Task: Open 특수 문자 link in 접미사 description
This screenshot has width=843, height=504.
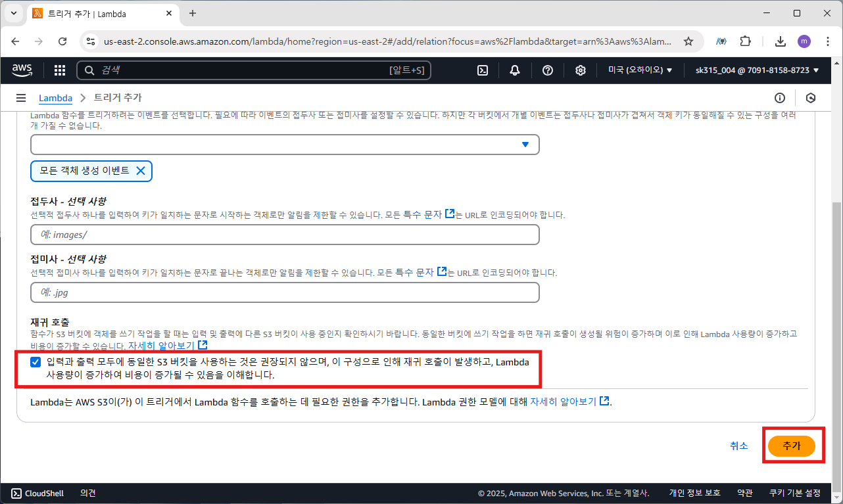Action: pos(414,271)
